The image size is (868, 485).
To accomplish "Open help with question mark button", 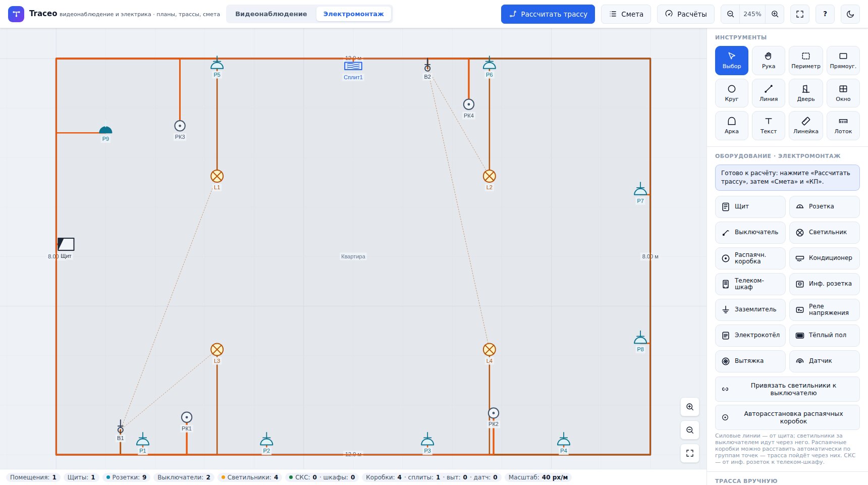I will point(825,14).
